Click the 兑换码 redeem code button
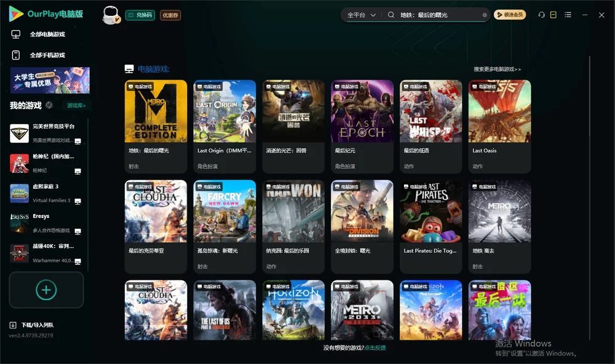The image size is (615, 364). click(x=140, y=15)
